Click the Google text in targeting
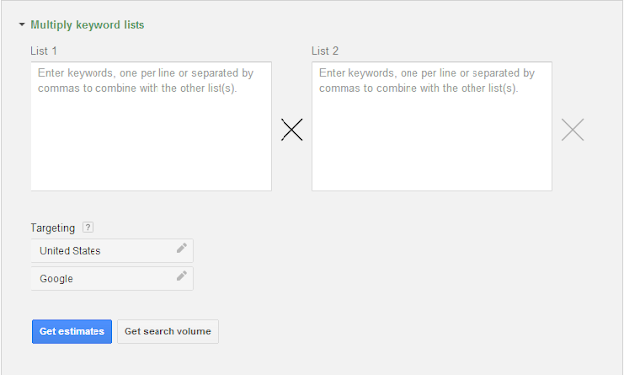The image size is (640, 375). tap(56, 279)
